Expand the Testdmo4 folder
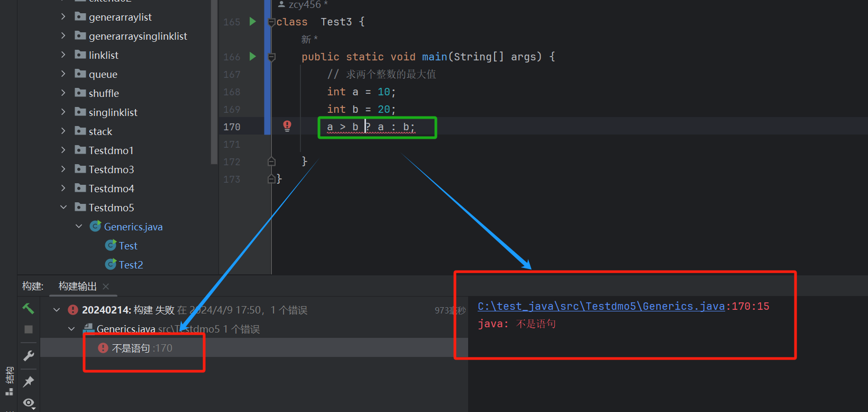The width and height of the screenshot is (868, 412). pos(63,189)
